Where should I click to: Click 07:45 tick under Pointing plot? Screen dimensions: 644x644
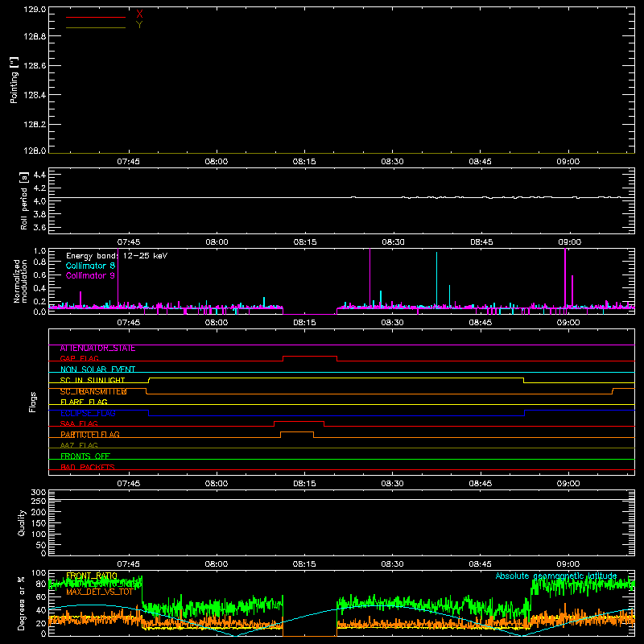(x=128, y=162)
